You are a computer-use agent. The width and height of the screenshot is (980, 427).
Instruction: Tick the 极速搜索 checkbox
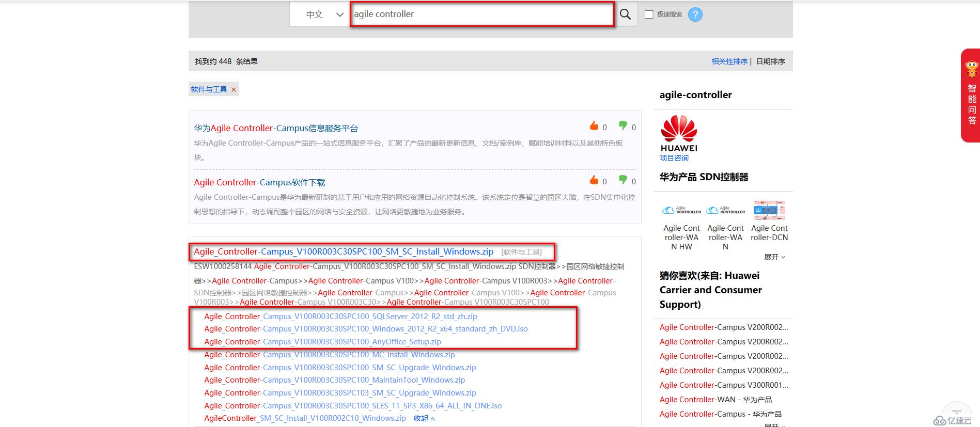tap(649, 14)
